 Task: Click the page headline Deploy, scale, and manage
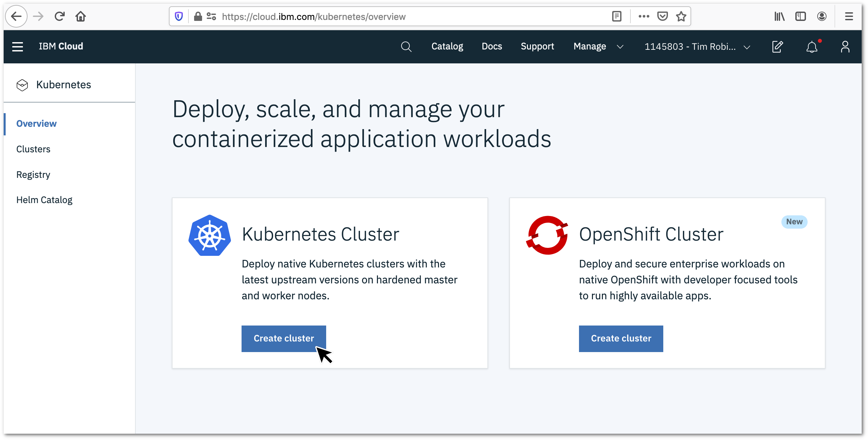pos(362,124)
